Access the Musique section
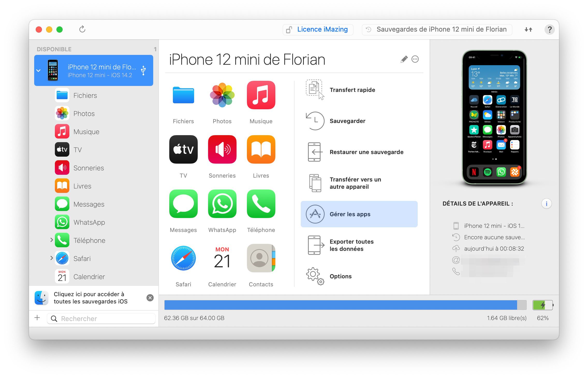The height and width of the screenshot is (378, 588). tap(85, 132)
